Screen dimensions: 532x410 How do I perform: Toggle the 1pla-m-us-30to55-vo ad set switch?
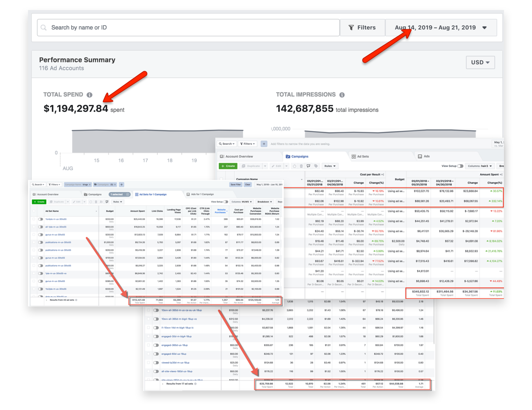click(40, 274)
